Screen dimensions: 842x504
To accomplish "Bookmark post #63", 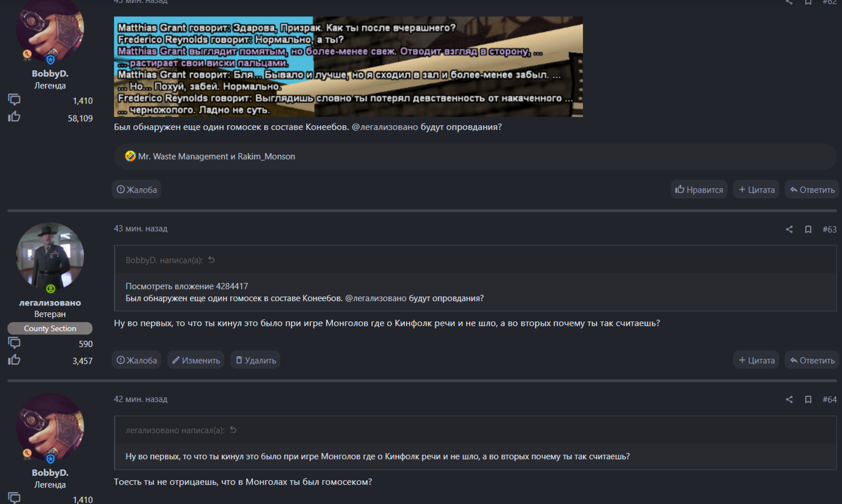I will pos(809,229).
